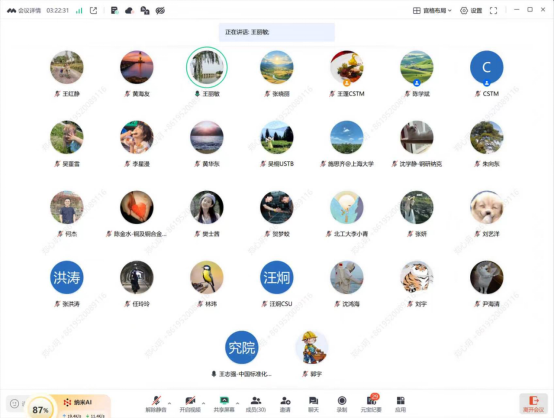This screenshot has height=418, width=554.
Task: Select the mountain valley avatar in the top row
Action: point(277,67)
